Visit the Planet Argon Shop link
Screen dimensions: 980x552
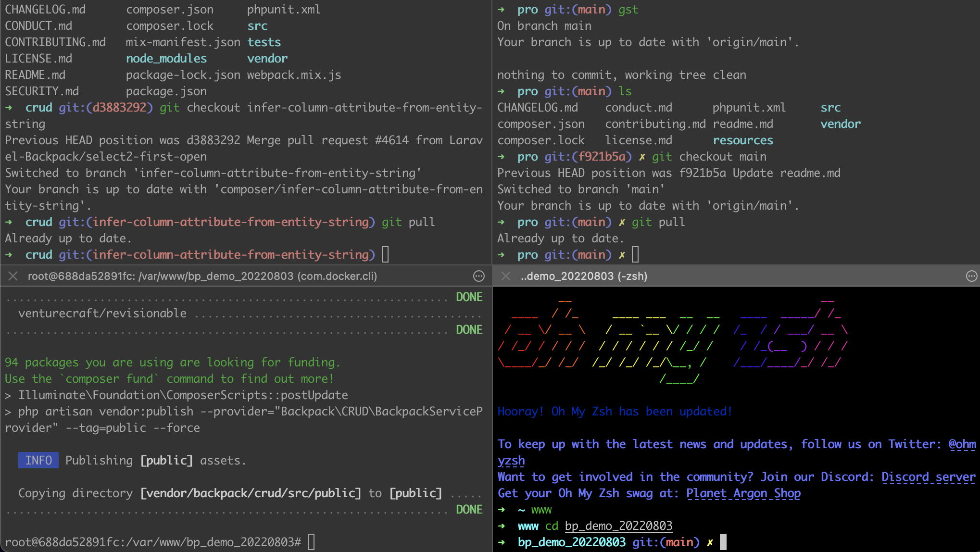743,493
